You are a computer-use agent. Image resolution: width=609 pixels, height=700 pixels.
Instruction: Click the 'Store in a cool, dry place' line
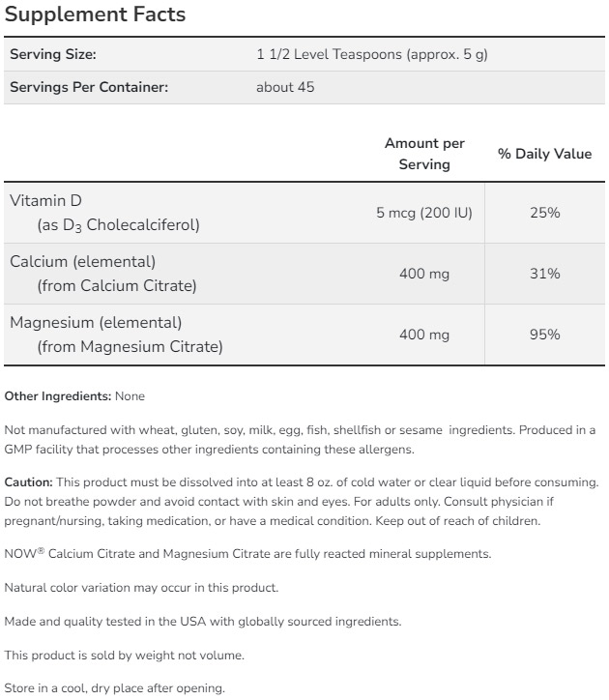[114, 688]
